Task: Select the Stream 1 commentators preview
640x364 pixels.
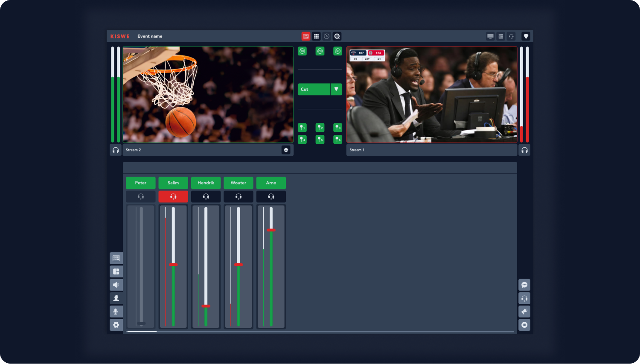Action: coord(432,94)
